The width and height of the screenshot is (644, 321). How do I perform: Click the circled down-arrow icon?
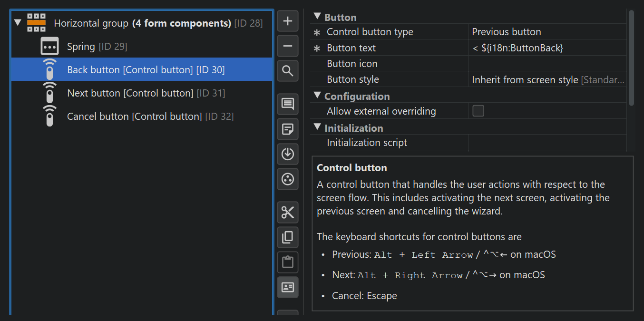tap(288, 154)
